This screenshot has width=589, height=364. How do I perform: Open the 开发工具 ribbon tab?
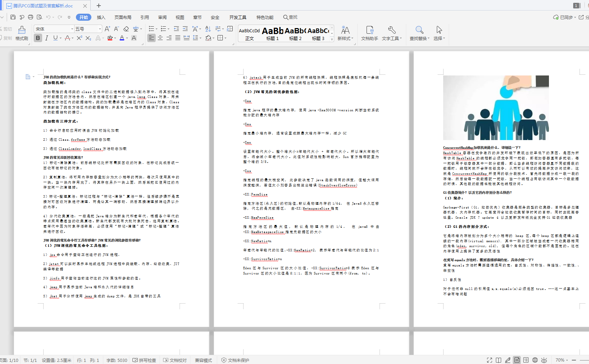(238, 17)
